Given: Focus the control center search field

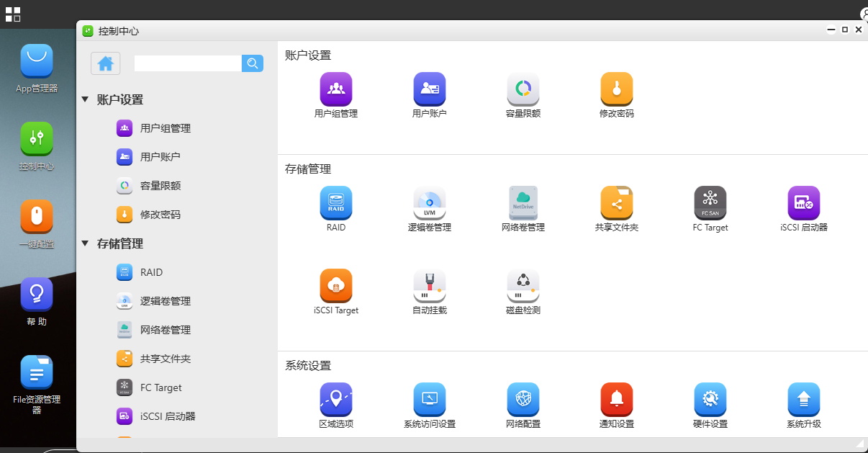Looking at the screenshot, I should tap(187, 63).
